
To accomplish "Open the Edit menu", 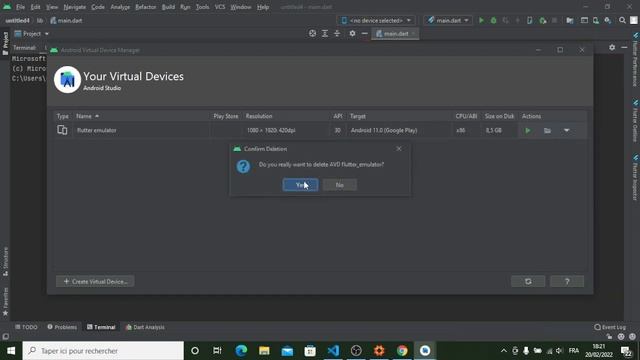I will (36, 7).
